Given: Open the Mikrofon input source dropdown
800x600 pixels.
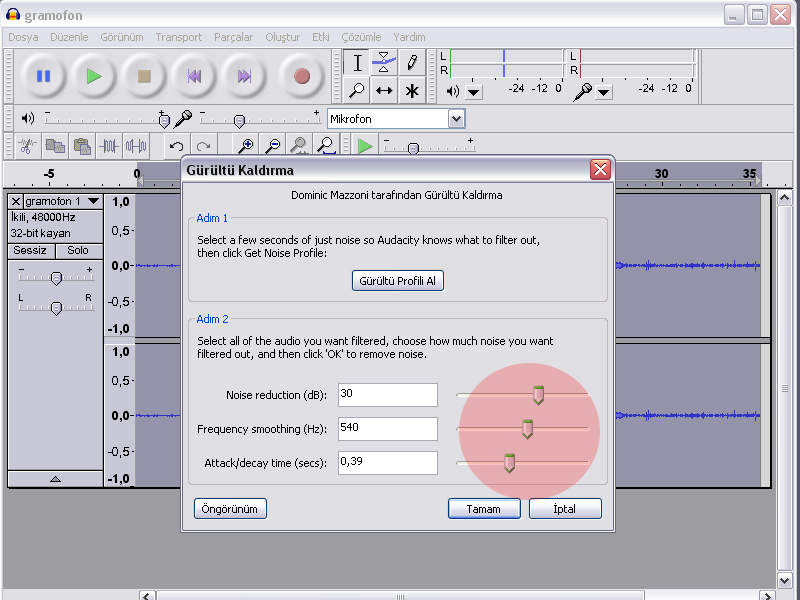Looking at the screenshot, I should coord(456,119).
